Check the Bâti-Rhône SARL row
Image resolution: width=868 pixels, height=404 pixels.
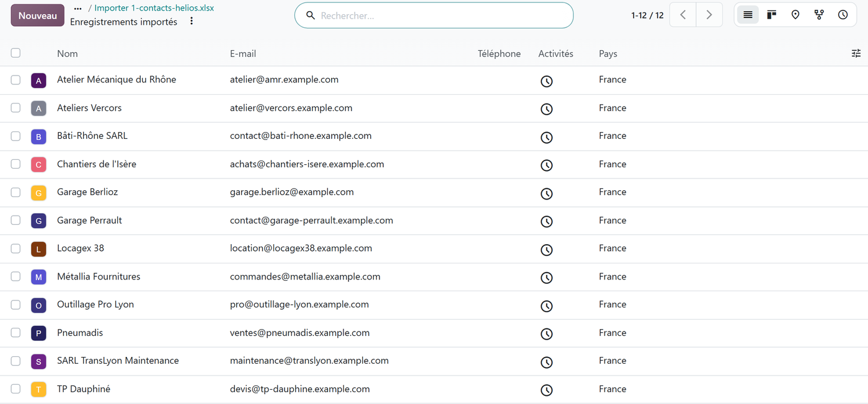click(x=15, y=136)
